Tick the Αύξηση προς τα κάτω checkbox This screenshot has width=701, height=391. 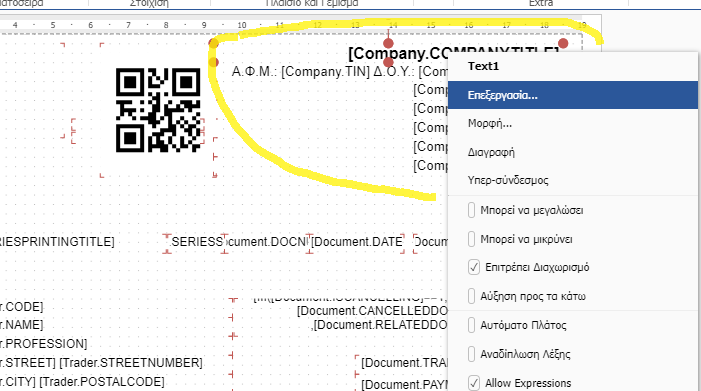pyautogui.click(x=471, y=296)
